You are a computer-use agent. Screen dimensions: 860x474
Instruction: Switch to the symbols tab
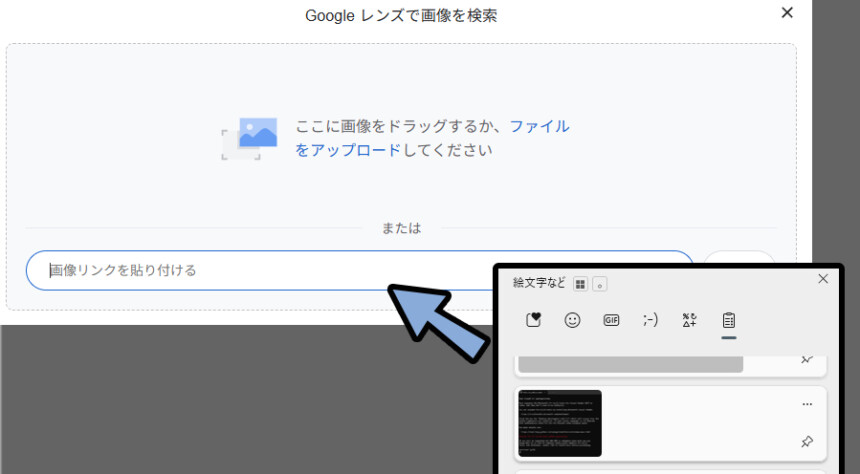689,320
